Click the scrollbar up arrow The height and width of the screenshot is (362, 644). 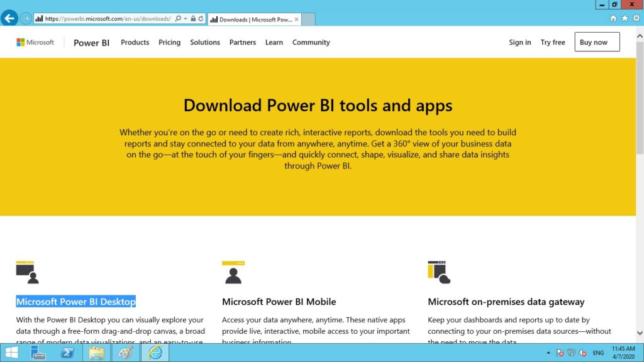coord(640,36)
